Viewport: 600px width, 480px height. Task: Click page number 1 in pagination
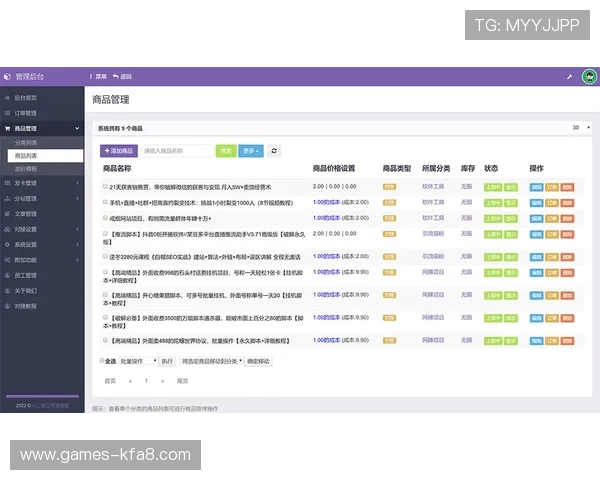[146, 381]
